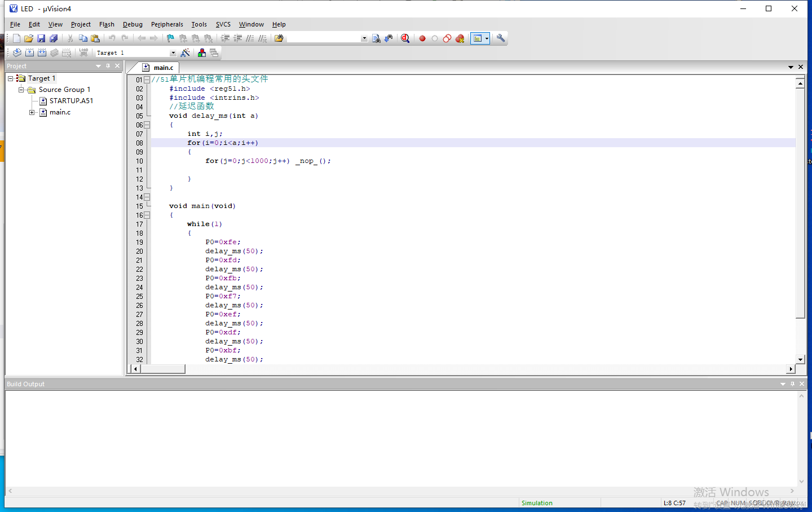
Task: Open the Target 1 selection dropdown
Action: (x=173, y=52)
